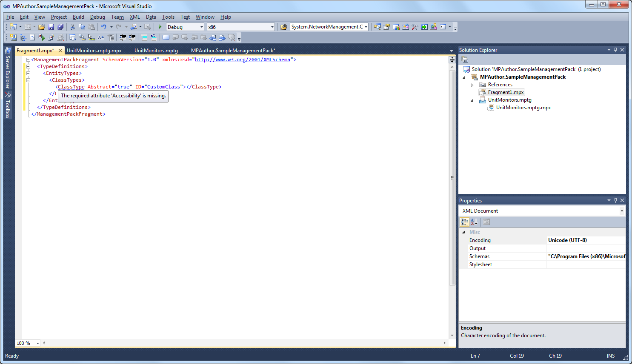
Task: Click the Encoding property value field
Action: click(586, 240)
